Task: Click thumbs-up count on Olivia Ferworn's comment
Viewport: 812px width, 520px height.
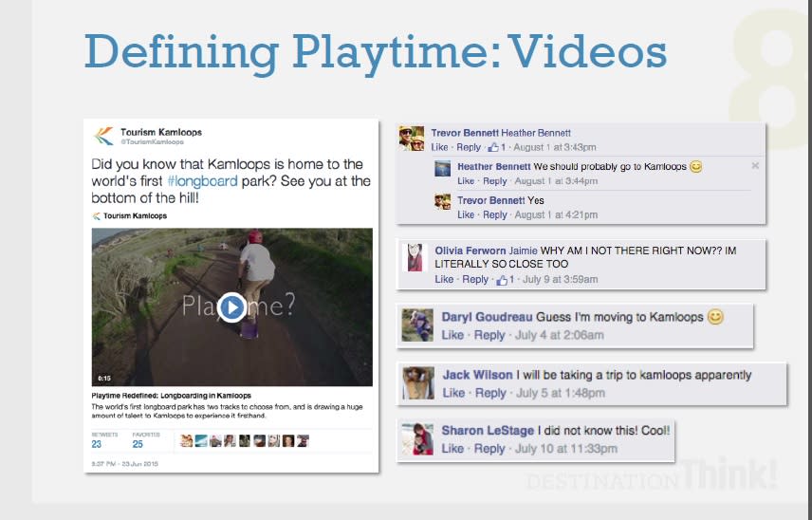Action: pyautogui.click(x=505, y=280)
